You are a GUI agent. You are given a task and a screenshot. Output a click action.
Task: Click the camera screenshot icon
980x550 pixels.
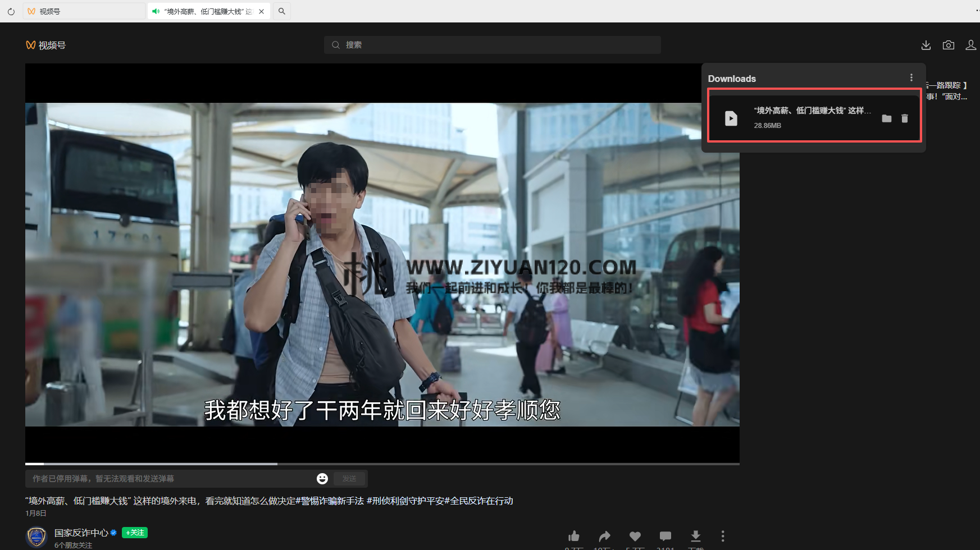click(949, 45)
